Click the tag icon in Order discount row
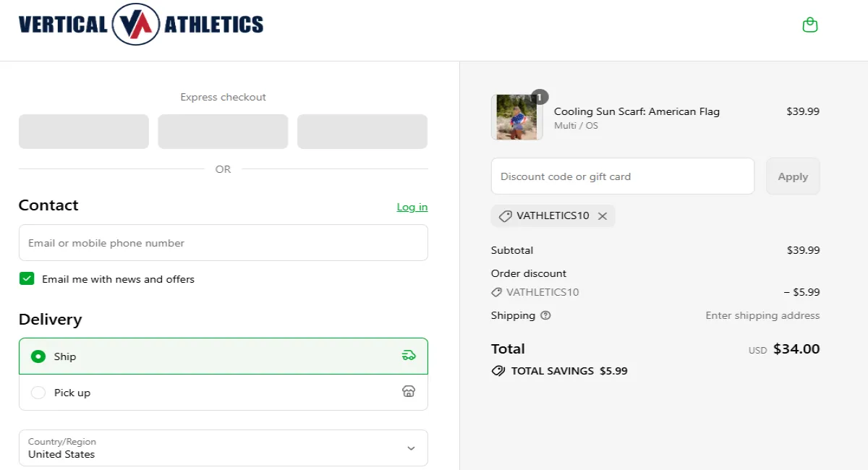 point(497,292)
